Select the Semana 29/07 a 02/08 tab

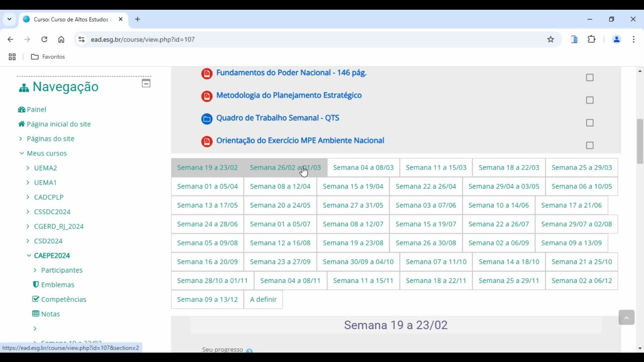click(576, 224)
